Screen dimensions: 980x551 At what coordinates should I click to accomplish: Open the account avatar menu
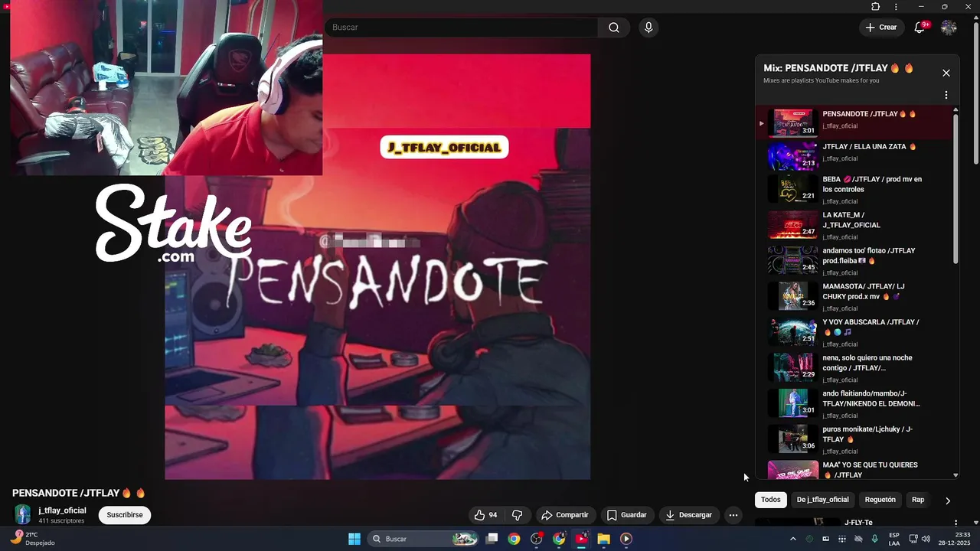click(949, 28)
